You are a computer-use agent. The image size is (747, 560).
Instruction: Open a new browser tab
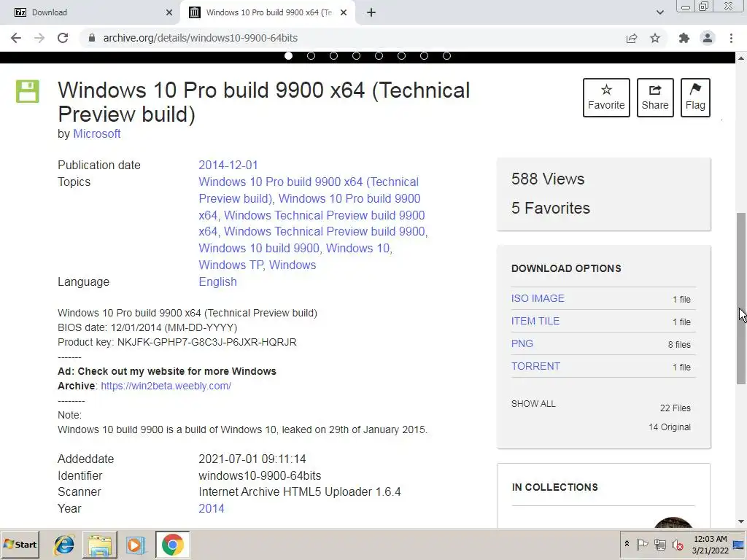(371, 12)
